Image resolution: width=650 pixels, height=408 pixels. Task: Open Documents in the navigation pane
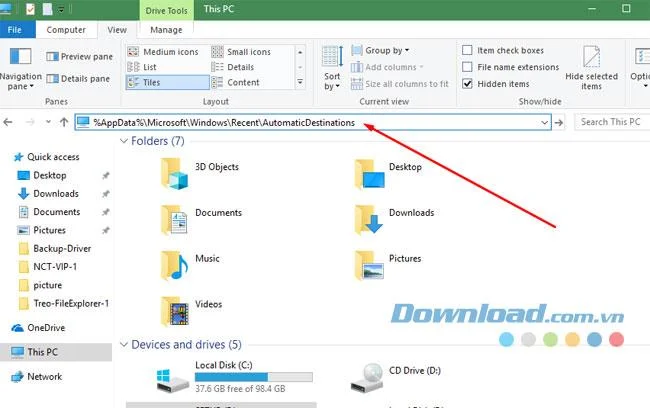pyautogui.click(x=49, y=212)
